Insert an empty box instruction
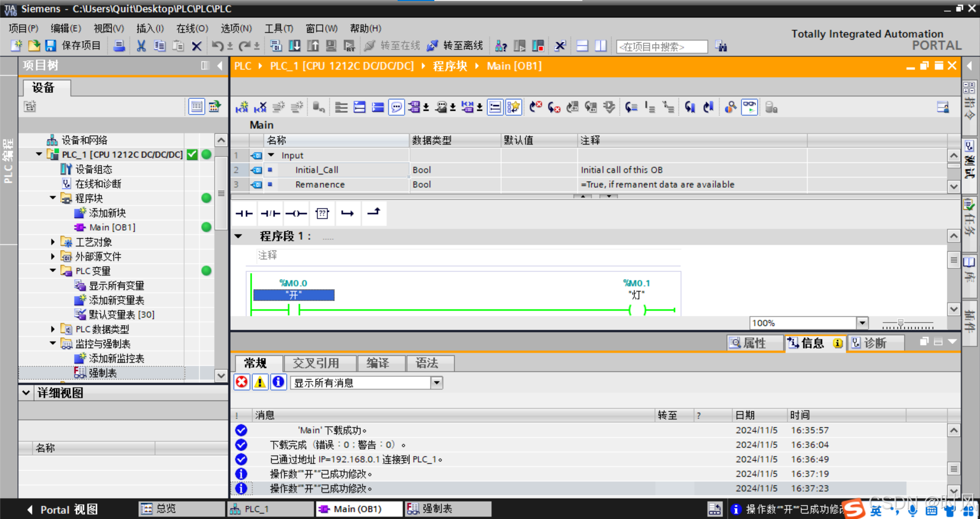The width and height of the screenshot is (980, 519). pos(322,213)
